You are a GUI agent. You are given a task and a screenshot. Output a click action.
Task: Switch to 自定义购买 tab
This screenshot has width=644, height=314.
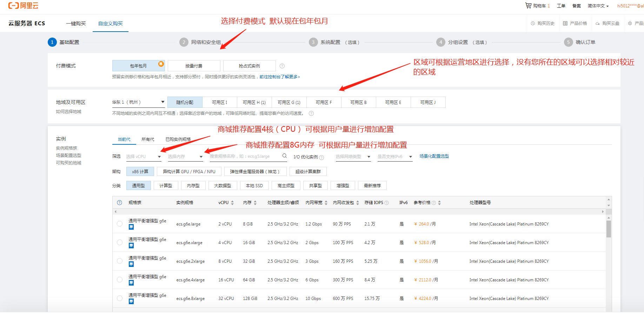(x=111, y=24)
